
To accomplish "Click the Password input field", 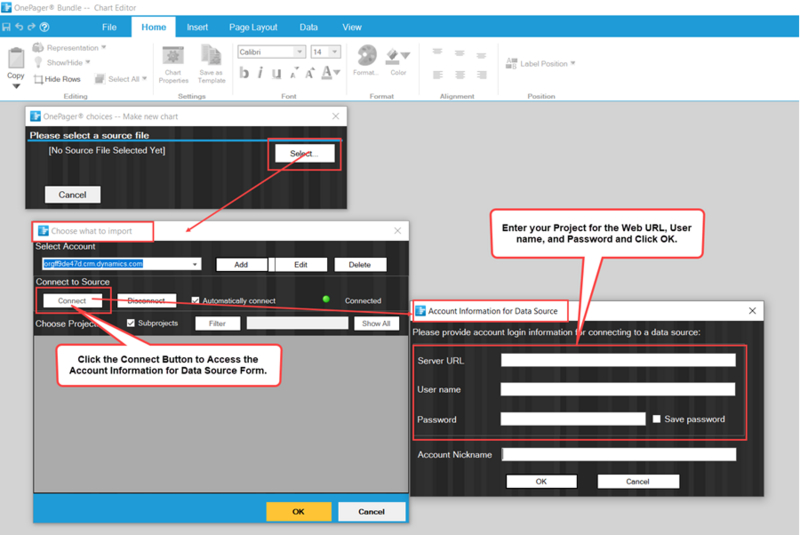I will tap(573, 419).
